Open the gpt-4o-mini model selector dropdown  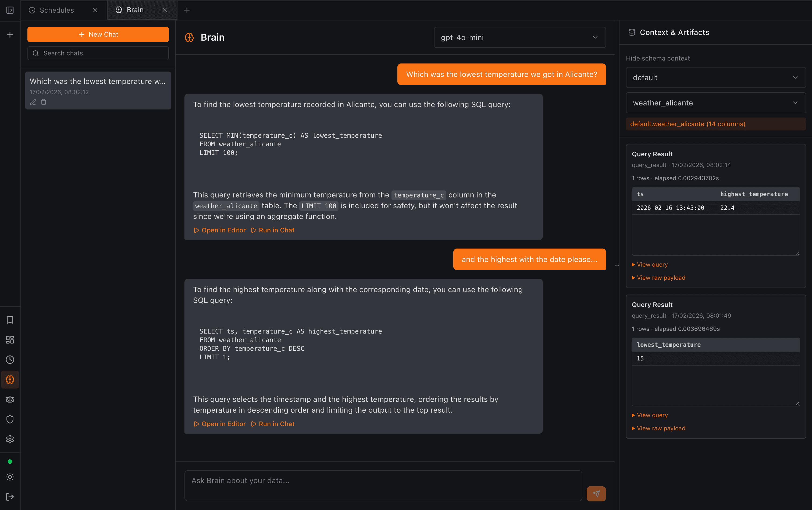519,37
